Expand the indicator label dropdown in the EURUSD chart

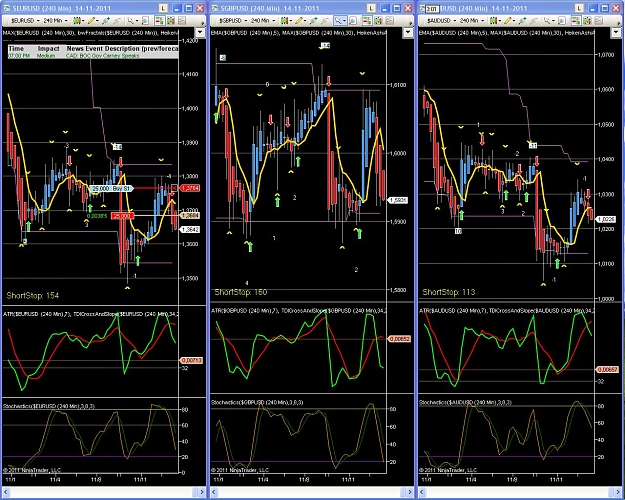(x=200, y=32)
